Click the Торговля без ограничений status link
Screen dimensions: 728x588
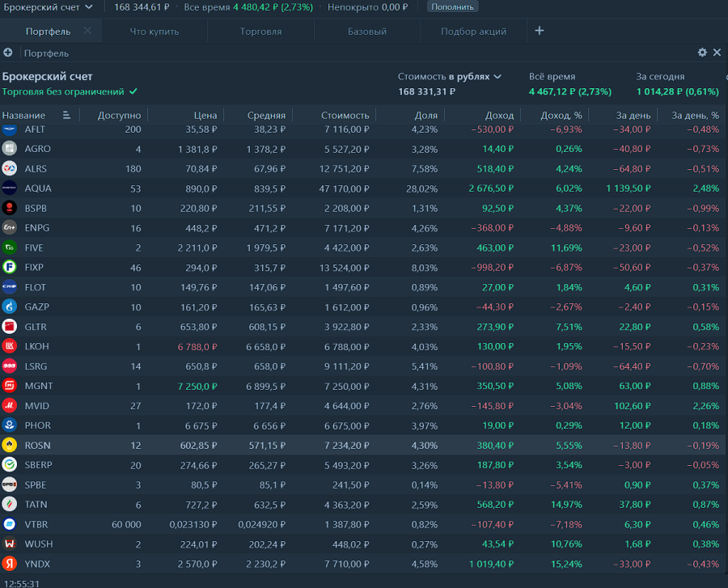(70, 91)
